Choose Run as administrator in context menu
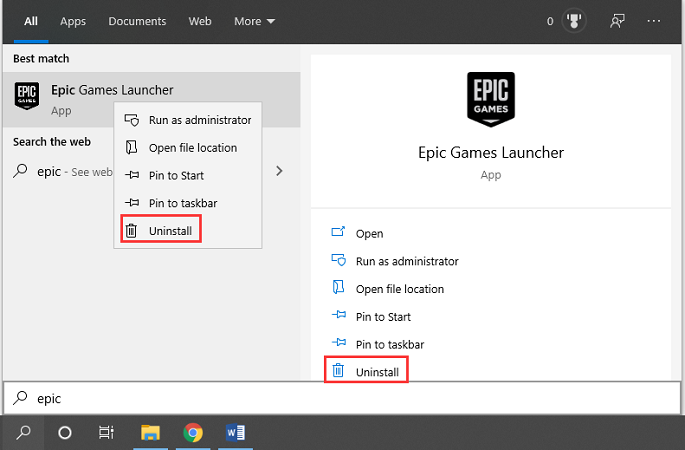Screen dimensions: 685x450 click(188, 120)
